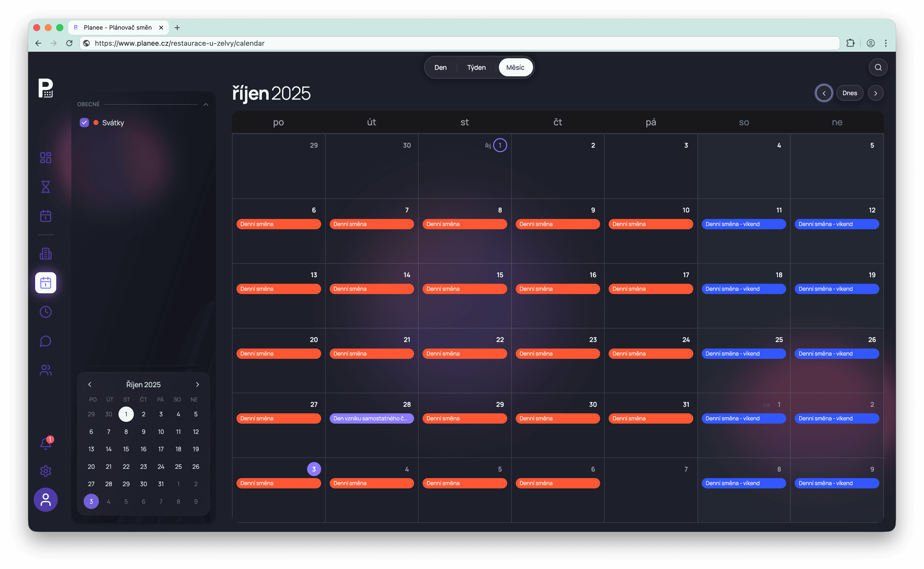Open the dashboard grid icon in sidebar
Viewport: 924px width, 569px height.
click(x=45, y=157)
